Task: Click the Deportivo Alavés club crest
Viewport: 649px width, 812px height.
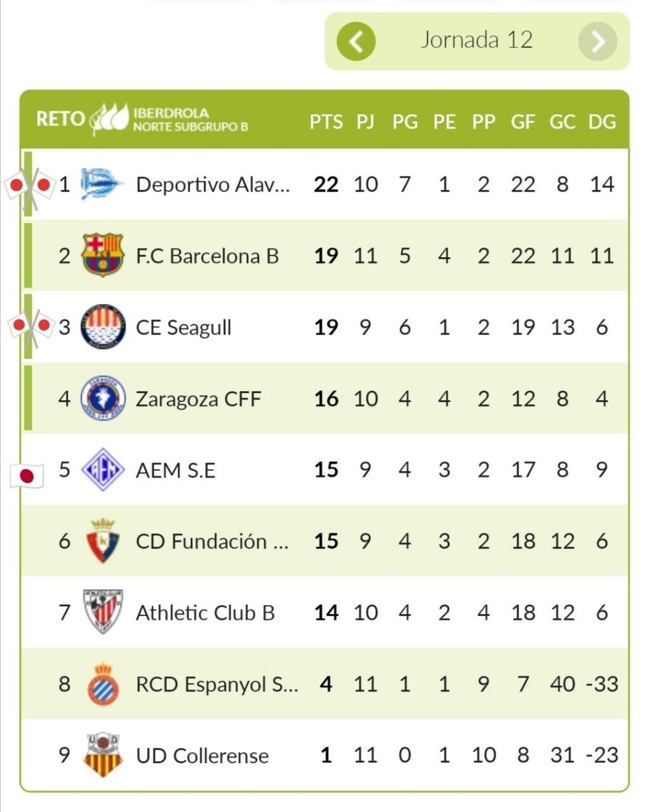Action: tap(102, 184)
